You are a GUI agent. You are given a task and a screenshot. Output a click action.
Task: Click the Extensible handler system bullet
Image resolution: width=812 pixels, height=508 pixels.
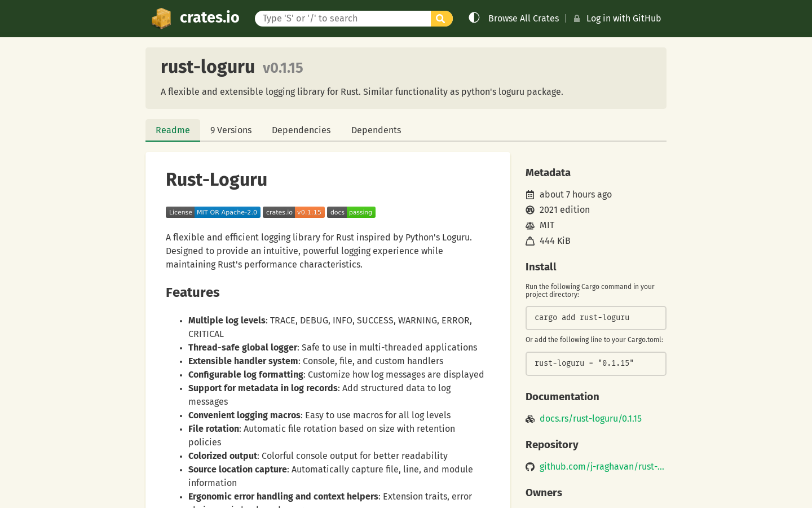(x=316, y=361)
